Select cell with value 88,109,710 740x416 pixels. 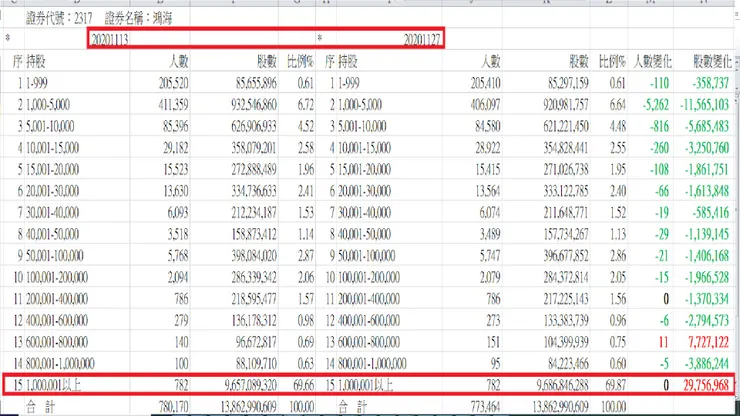click(256, 364)
